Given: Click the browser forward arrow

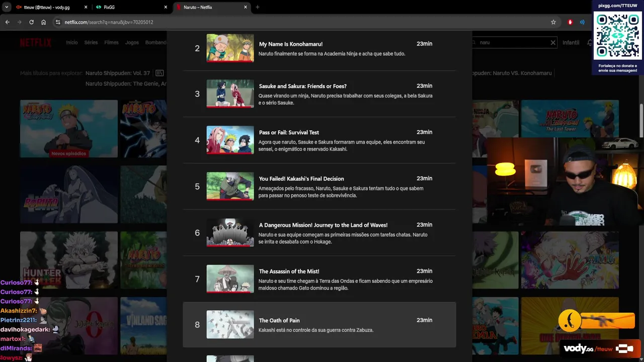Looking at the screenshot, I should [20, 22].
